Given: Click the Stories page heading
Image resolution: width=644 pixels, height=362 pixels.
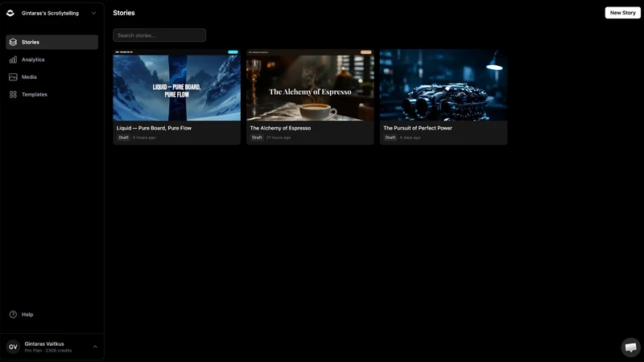Looking at the screenshot, I should (124, 13).
